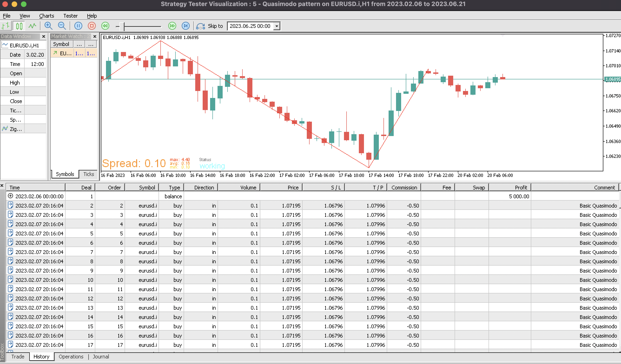Click the deal 17 row icon
Screen dimensions: 621x364
click(10, 344)
